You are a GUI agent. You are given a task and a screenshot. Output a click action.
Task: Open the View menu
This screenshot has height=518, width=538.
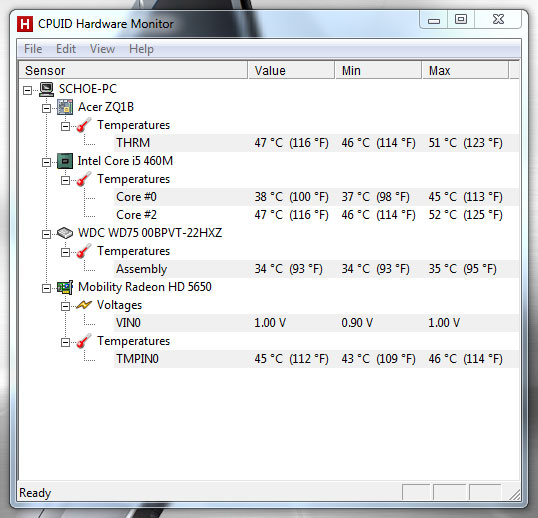coord(102,49)
